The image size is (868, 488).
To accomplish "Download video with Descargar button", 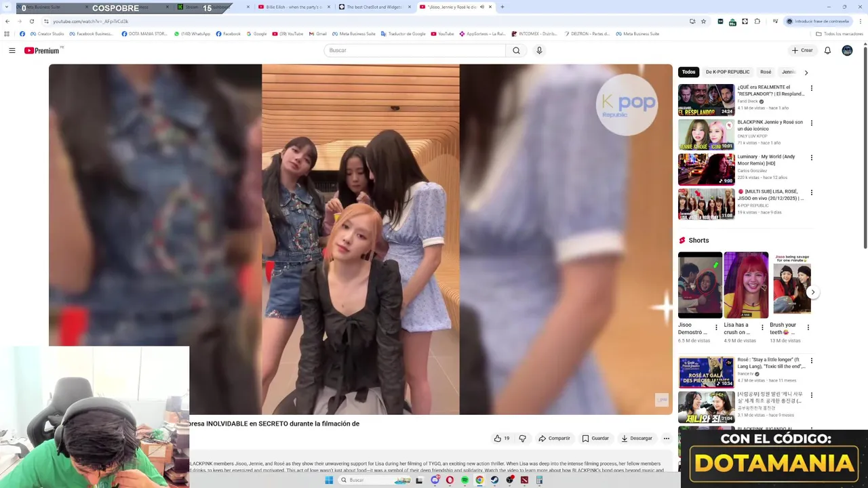I will coord(637,439).
